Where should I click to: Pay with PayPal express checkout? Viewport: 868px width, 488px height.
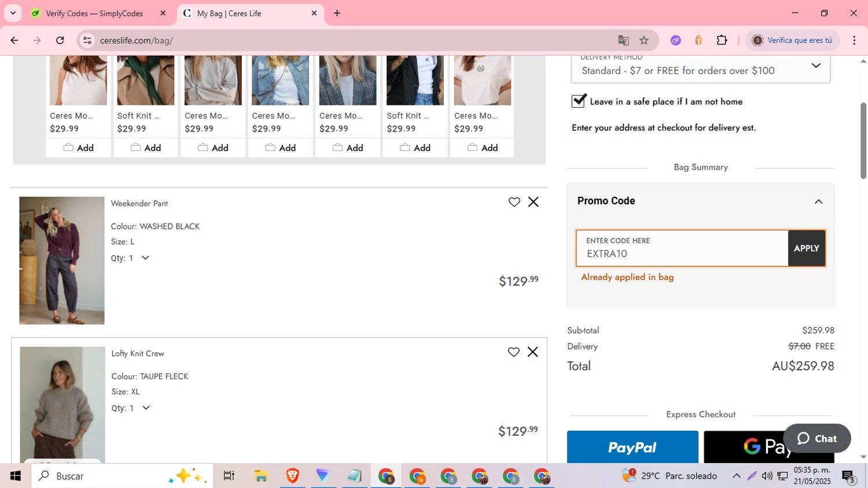click(632, 447)
